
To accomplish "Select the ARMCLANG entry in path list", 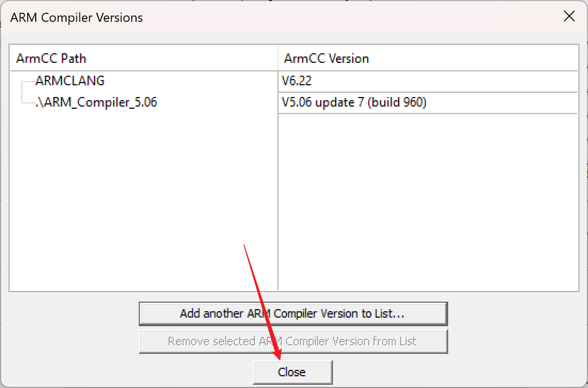I will point(70,81).
